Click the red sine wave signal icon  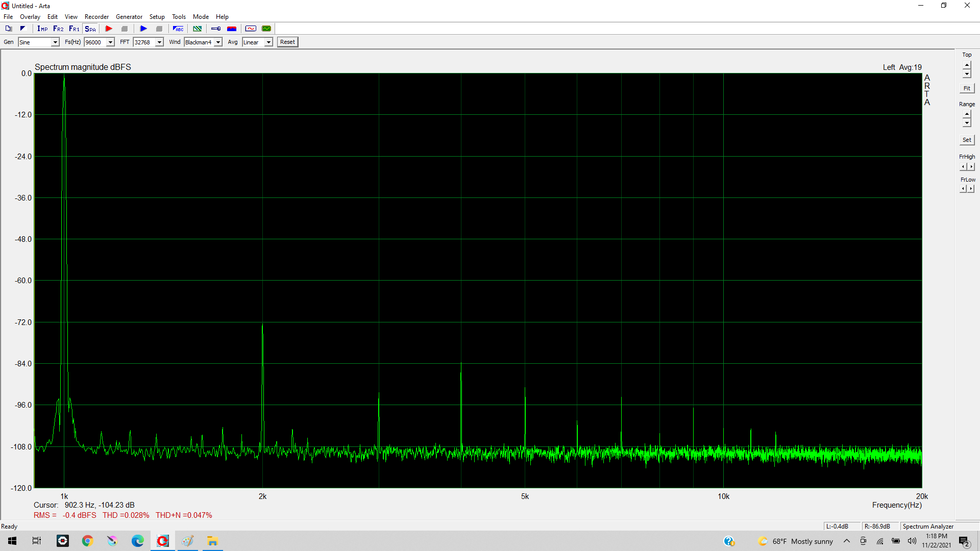(x=251, y=29)
